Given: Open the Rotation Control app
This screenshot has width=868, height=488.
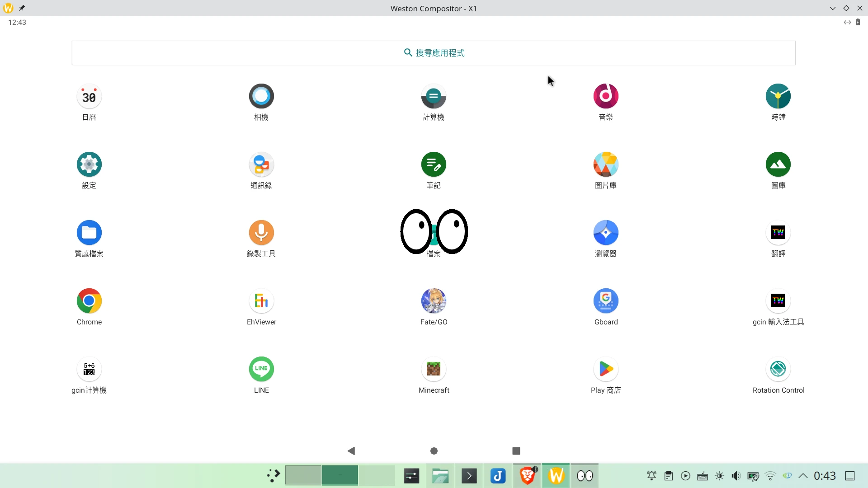Looking at the screenshot, I should [x=778, y=369].
